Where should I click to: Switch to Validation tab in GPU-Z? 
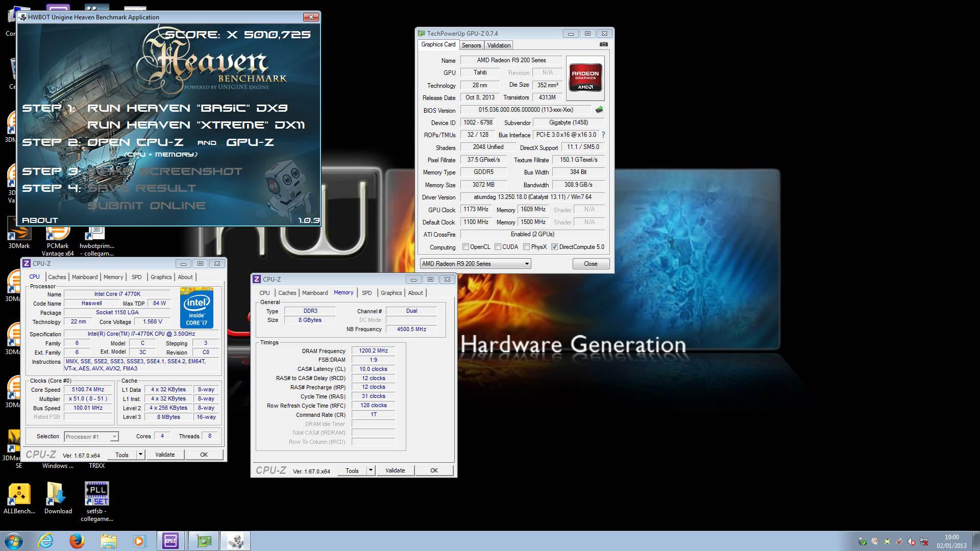point(499,45)
